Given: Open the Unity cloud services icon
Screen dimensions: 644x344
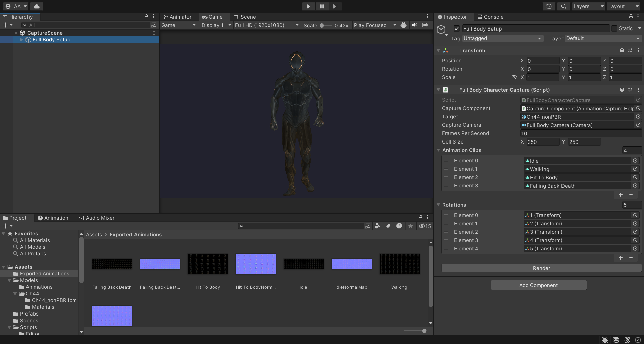Looking at the screenshot, I should pos(37,6).
